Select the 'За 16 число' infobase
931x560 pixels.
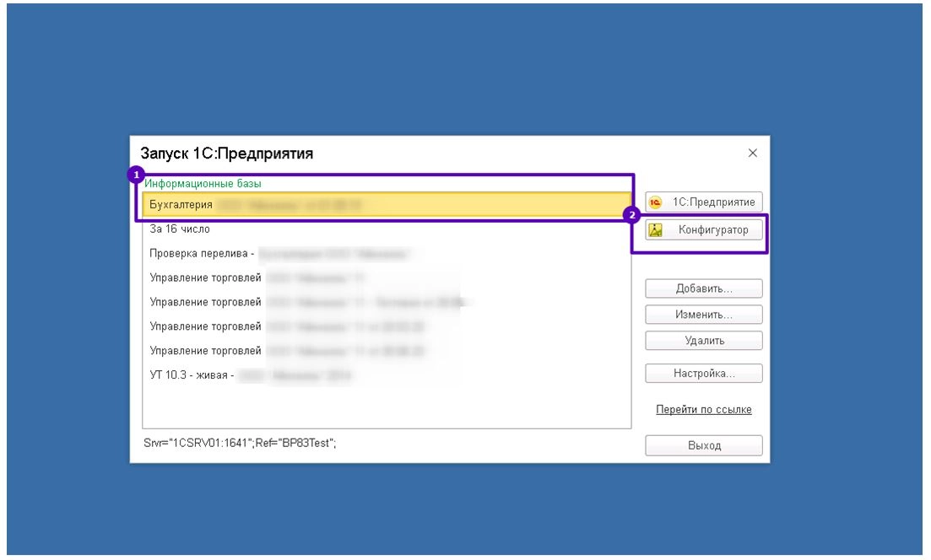tap(387, 229)
